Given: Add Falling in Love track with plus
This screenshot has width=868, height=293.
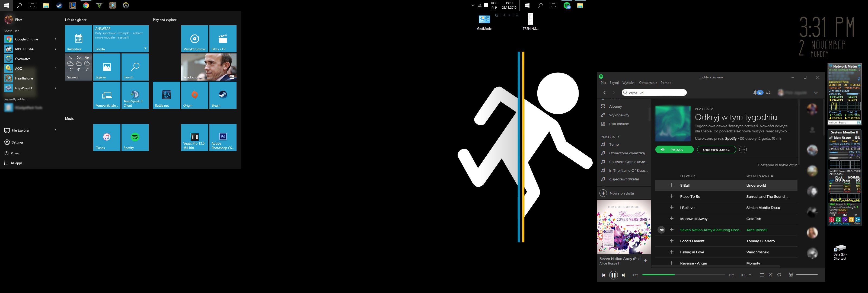Looking at the screenshot, I should pyautogui.click(x=671, y=252).
